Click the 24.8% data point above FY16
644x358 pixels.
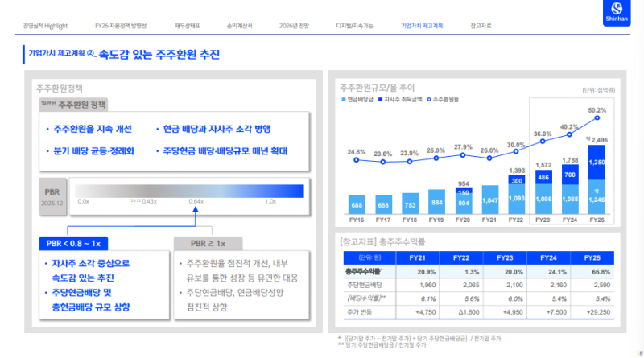click(357, 159)
